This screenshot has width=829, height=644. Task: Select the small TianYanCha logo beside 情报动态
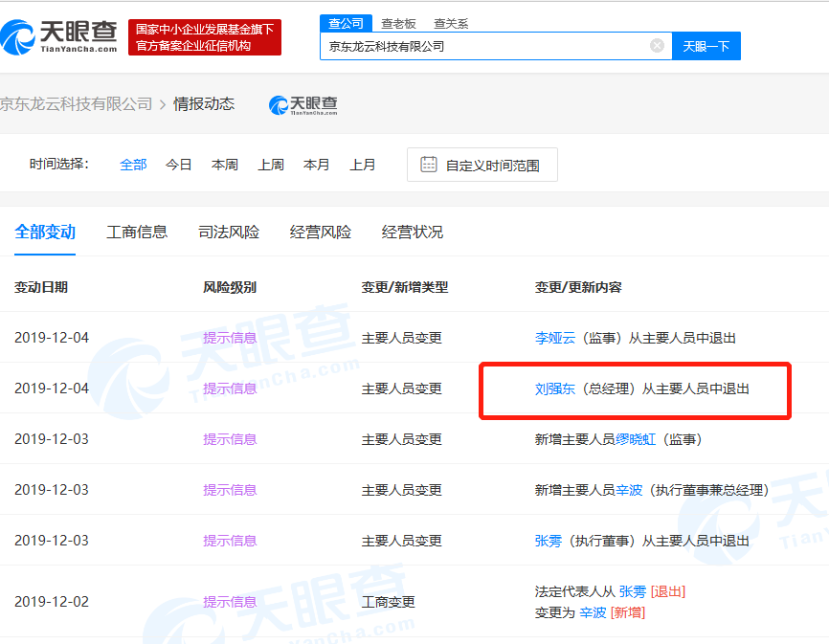point(302,105)
